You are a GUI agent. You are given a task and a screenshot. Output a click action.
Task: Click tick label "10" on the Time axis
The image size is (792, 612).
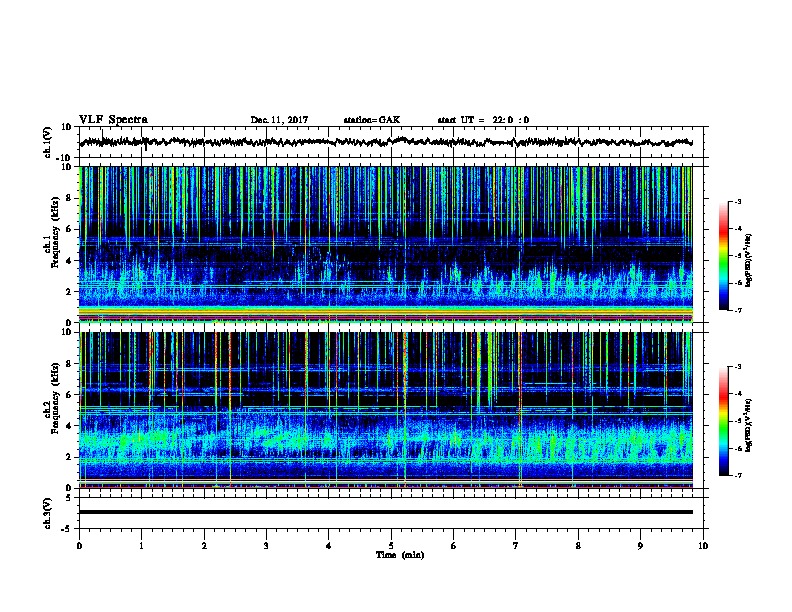point(703,546)
